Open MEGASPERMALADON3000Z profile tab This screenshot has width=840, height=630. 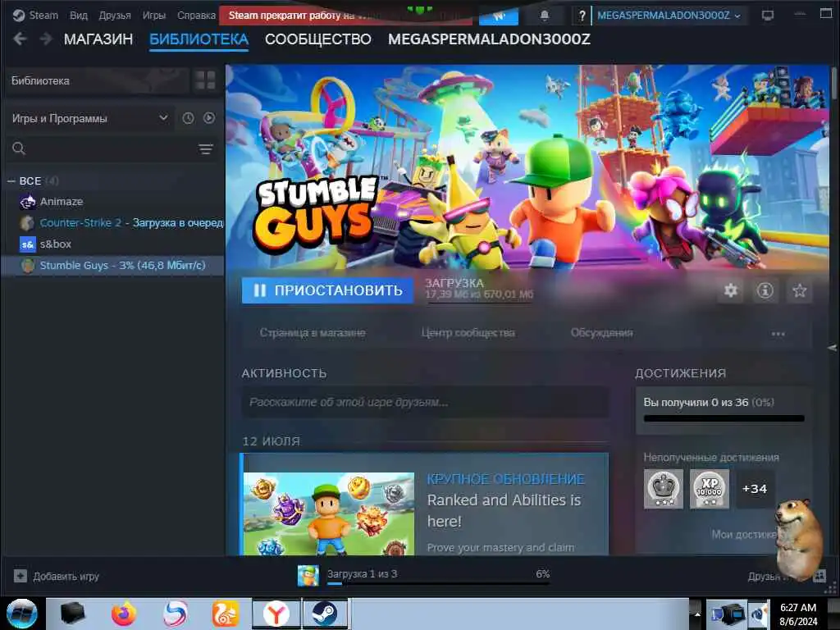(x=489, y=39)
